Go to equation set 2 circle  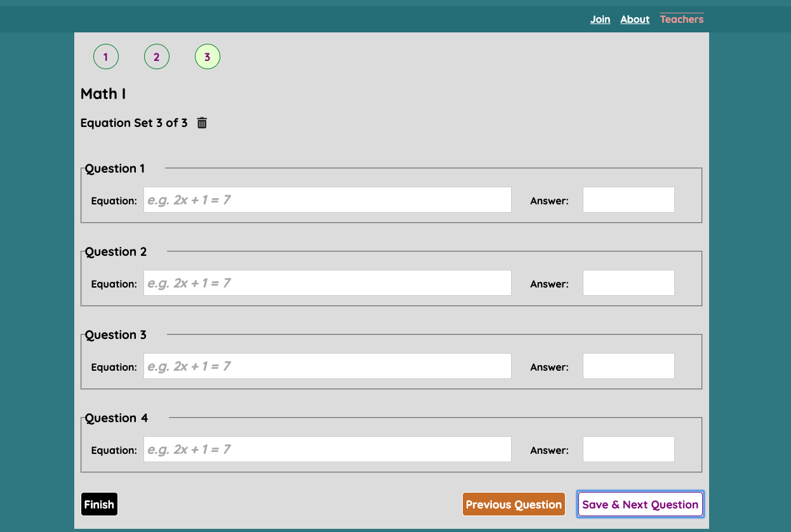(157, 57)
